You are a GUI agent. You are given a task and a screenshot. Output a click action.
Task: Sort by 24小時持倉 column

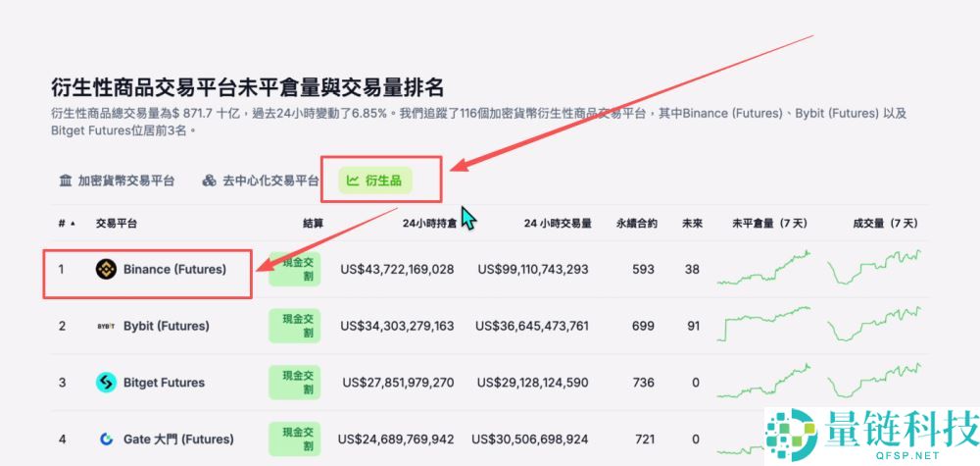429,224
